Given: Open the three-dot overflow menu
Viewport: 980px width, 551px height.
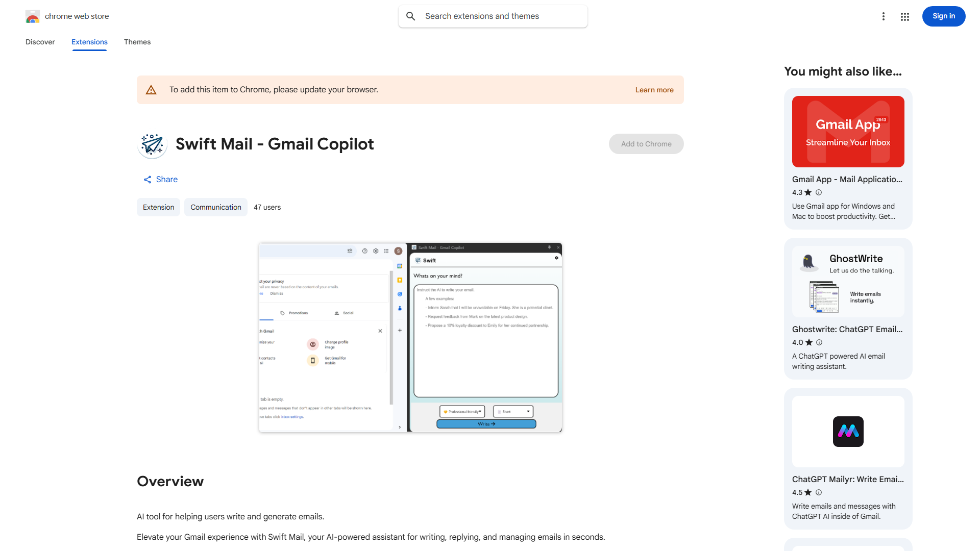Looking at the screenshot, I should (x=884, y=16).
